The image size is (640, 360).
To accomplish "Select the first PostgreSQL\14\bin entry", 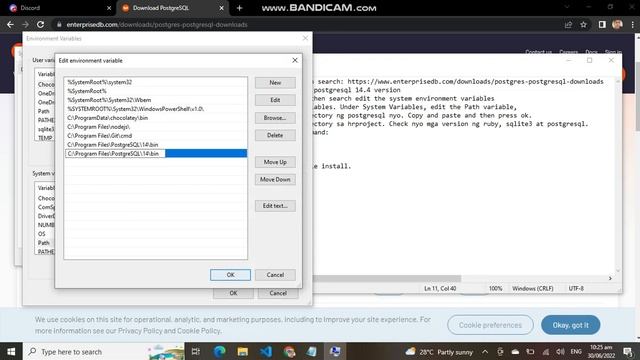I will [156, 145].
